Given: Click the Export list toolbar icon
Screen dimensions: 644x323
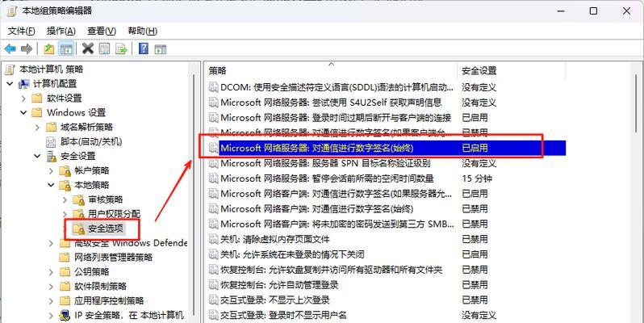Looking at the screenshot, I should pyautogui.click(x=121, y=49).
